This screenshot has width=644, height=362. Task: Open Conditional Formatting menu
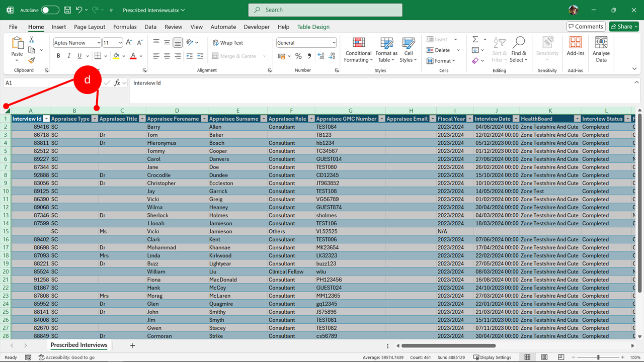point(358,50)
